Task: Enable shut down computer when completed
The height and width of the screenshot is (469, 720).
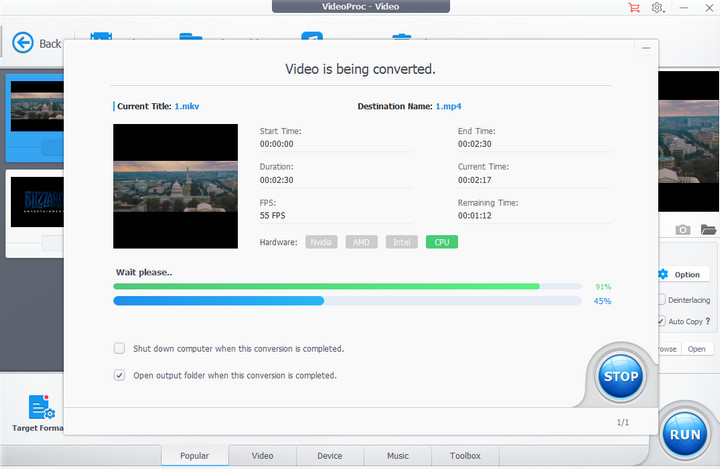Action: (x=119, y=348)
